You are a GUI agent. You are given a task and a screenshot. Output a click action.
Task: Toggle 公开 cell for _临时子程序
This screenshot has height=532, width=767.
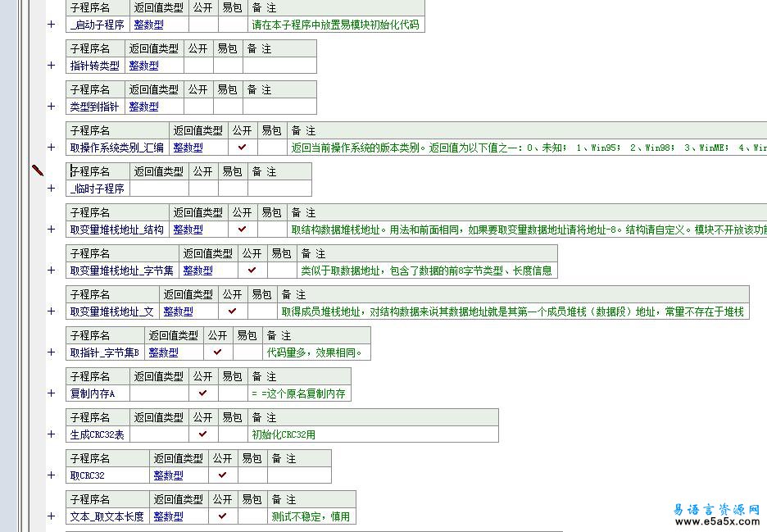coord(203,188)
